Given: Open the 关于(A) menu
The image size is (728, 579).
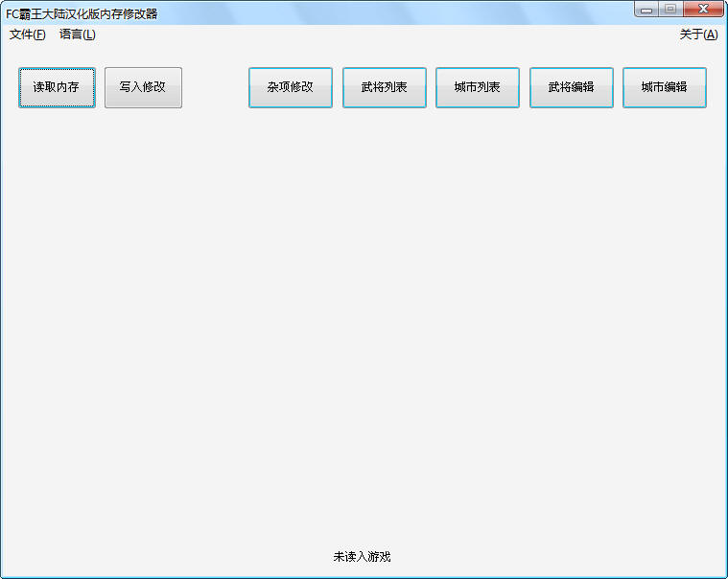Looking at the screenshot, I should pyautogui.click(x=697, y=35).
